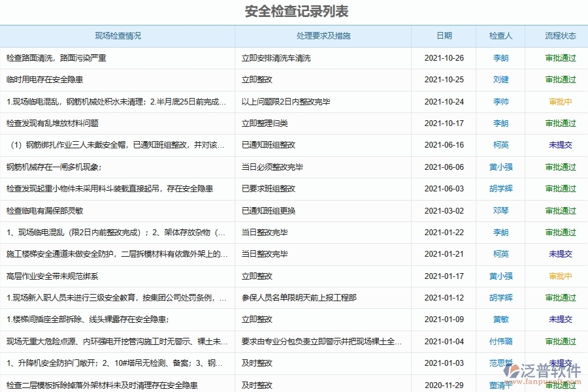
Task: Sort by the 日期 column header
Action: 445,37
